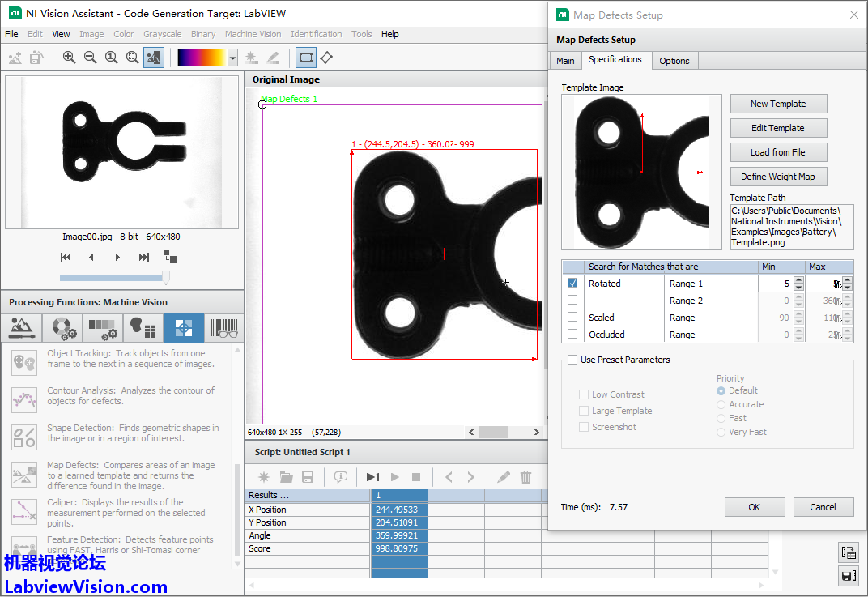The height and width of the screenshot is (597, 868).
Task: Uncheck the Rotated search checkbox
Action: pyautogui.click(x=573, y=284)
